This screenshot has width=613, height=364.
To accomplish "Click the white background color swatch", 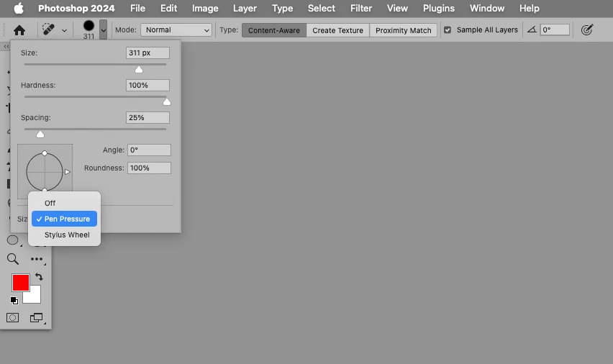I will point(35,297).
